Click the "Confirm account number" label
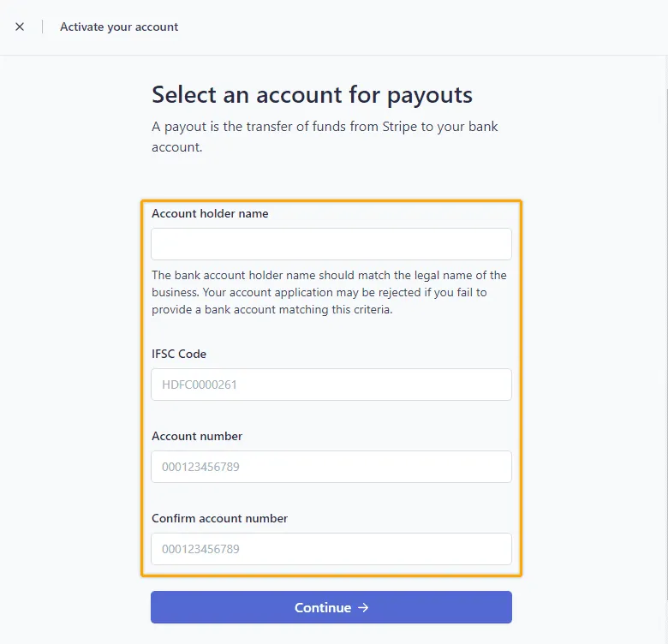This screenshot has width=668, height=644. [x=219, y=518]
